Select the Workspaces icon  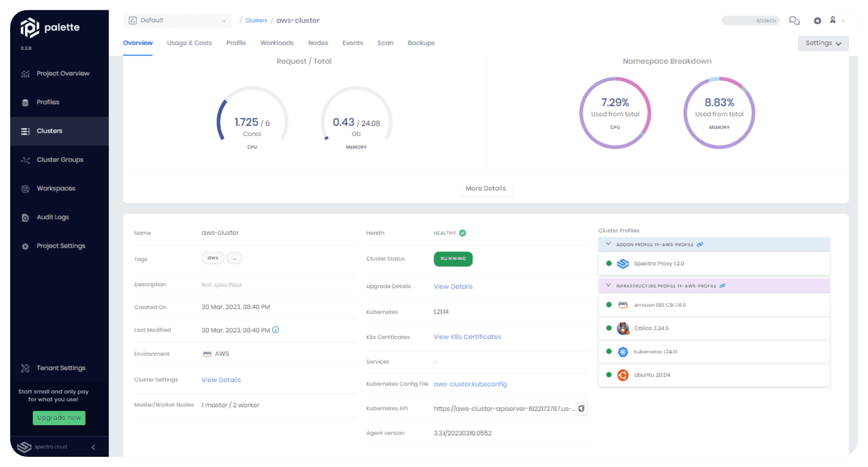[x=25, y=189]
